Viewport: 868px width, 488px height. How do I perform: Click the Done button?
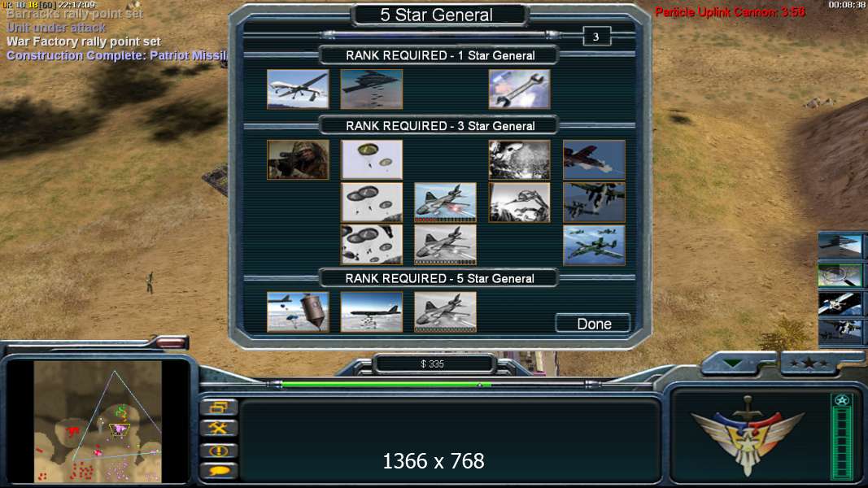[593, 323]
